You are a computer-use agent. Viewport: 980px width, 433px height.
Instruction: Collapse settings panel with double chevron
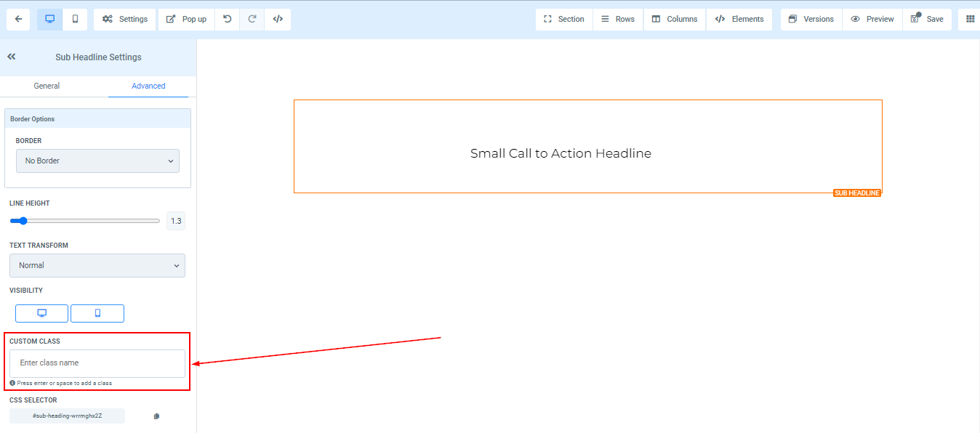click(12, 57)
